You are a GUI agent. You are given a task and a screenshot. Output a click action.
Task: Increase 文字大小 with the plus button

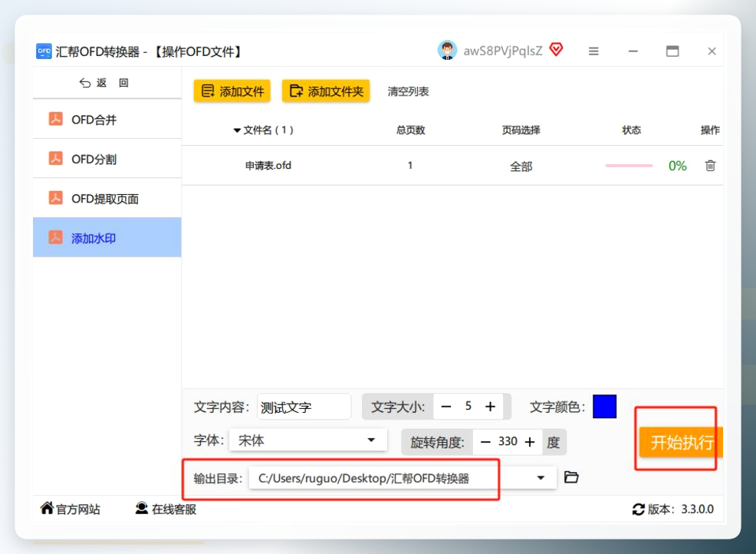(491, 407)
